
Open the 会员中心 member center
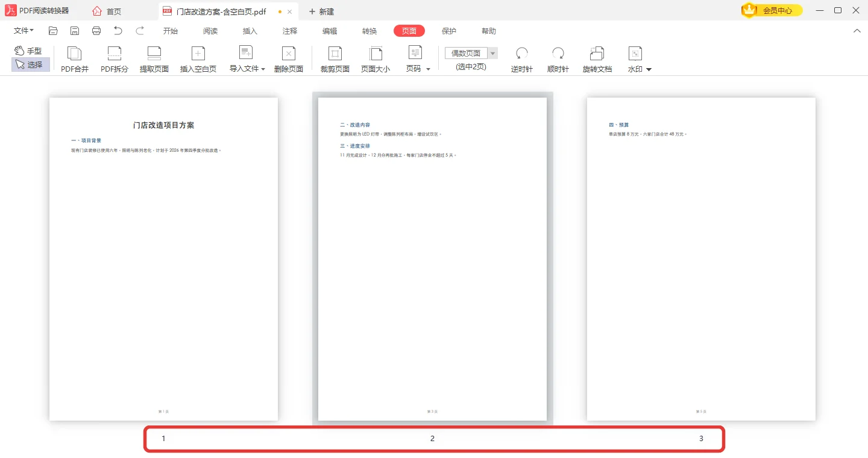pos(772,10)
